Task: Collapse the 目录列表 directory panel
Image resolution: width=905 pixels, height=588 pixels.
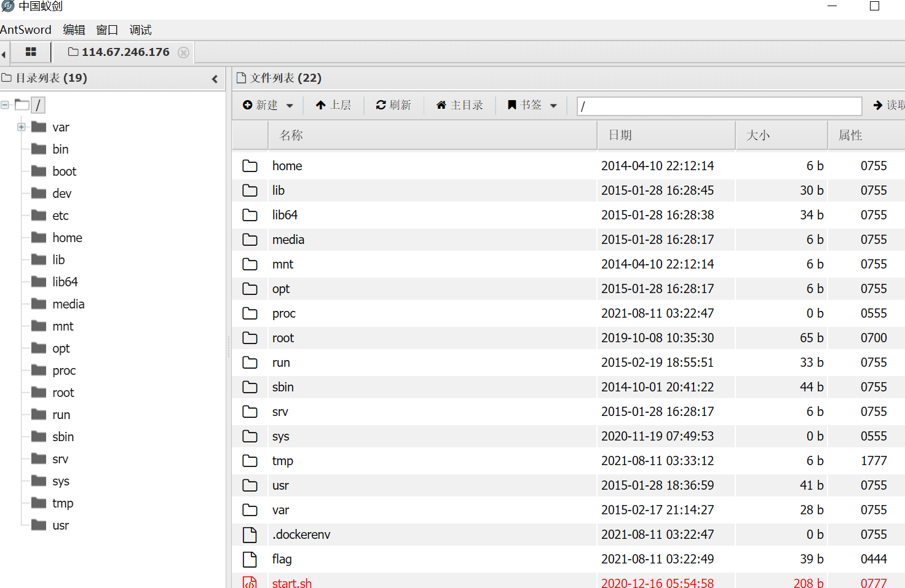Action: pyautogui.click(x=215, y=79)
